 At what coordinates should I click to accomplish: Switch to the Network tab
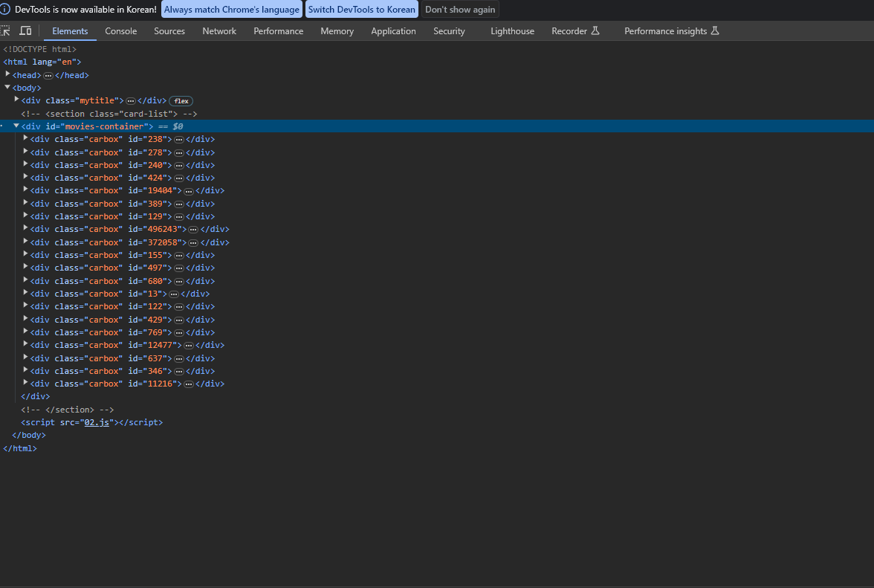click(x=220, y=31)
